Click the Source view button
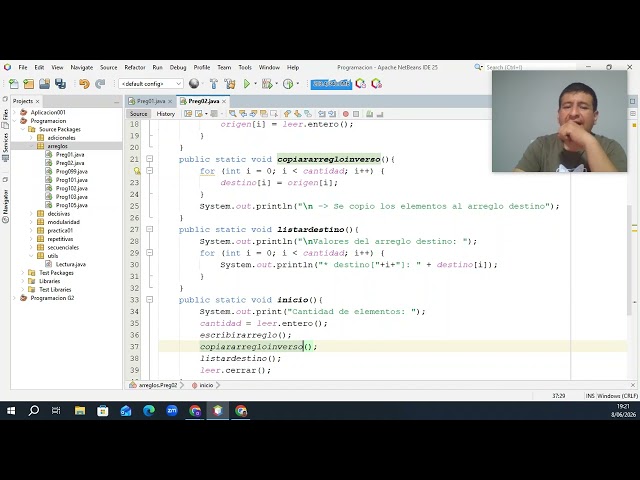The height and width of the screenshot is (480, 640). [138, 114]
